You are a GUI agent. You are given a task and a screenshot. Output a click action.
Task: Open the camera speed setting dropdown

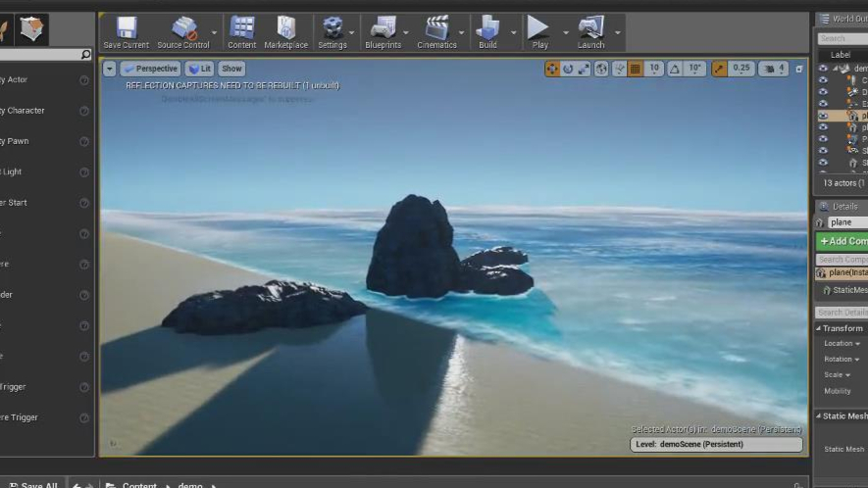pos(775,69)
